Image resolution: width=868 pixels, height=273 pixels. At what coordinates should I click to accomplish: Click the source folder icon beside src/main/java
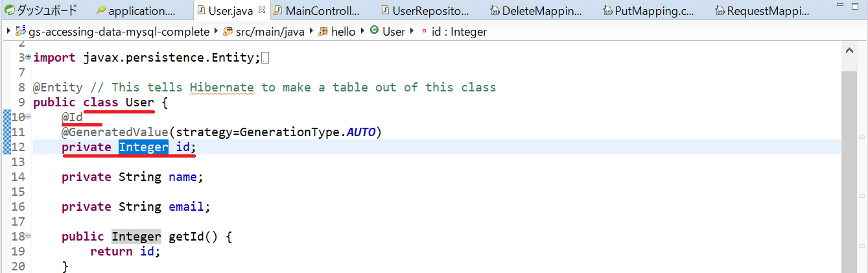tap(228, 31)
